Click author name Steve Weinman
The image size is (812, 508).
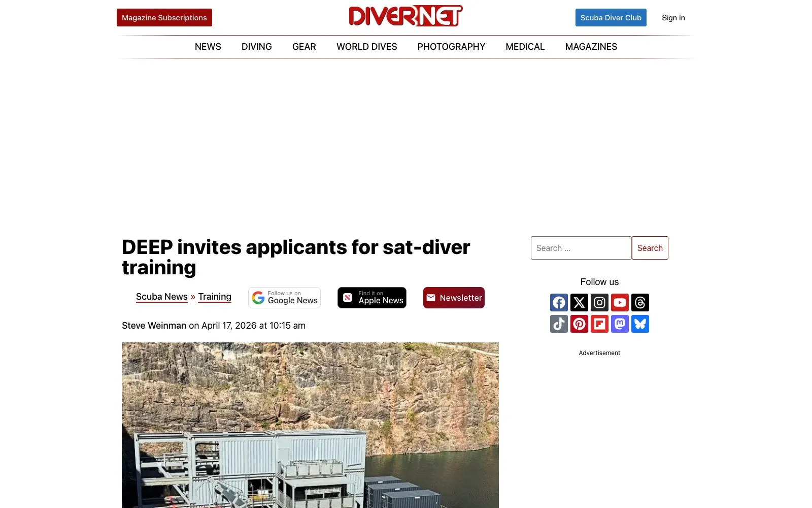154,326
